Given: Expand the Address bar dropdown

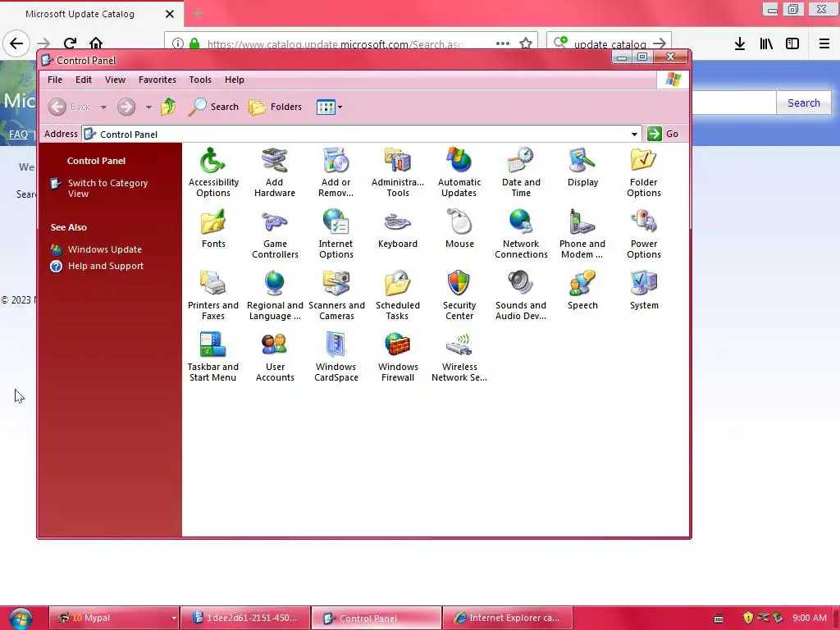Looking at the screenshot, I should (x=634, y=134).
